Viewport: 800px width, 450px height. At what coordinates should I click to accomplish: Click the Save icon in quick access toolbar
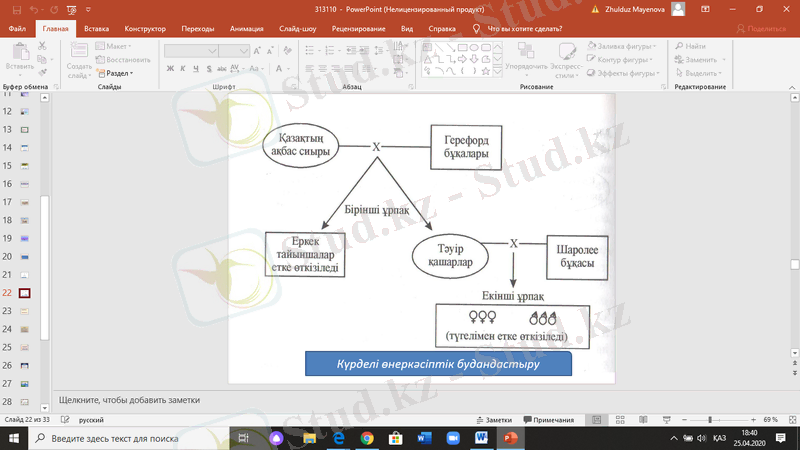[x=16, y=10]
